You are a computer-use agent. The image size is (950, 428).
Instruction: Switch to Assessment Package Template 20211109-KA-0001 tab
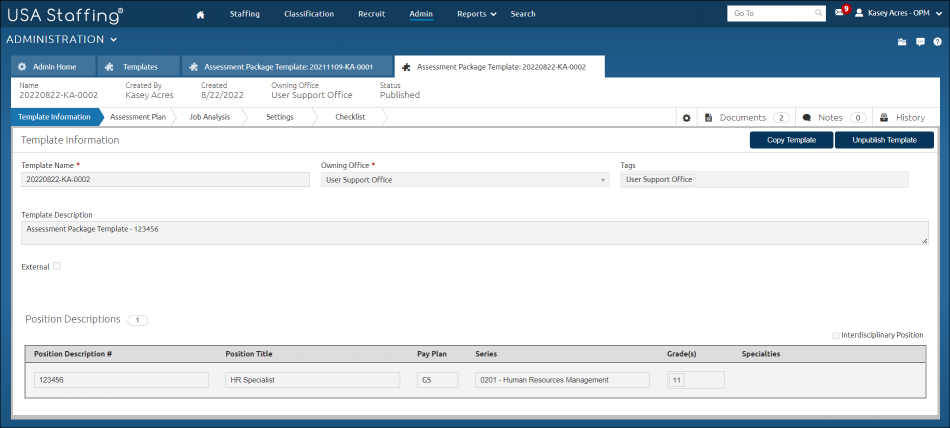[x=287, y=67]
